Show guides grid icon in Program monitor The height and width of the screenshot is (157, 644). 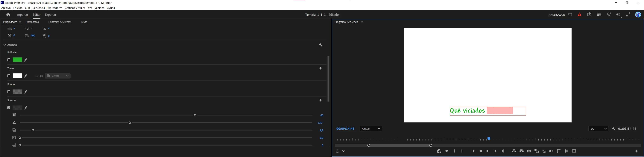click(x=566, y=151)
